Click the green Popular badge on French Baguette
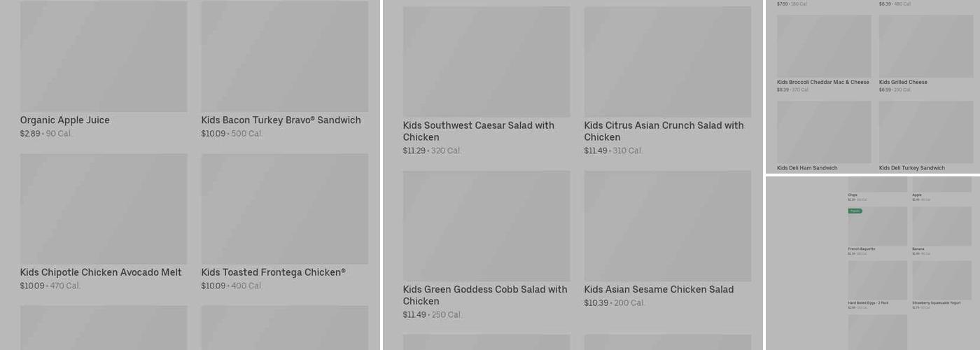The height and width of the screenshot is (350, 980). pos(855,211)
